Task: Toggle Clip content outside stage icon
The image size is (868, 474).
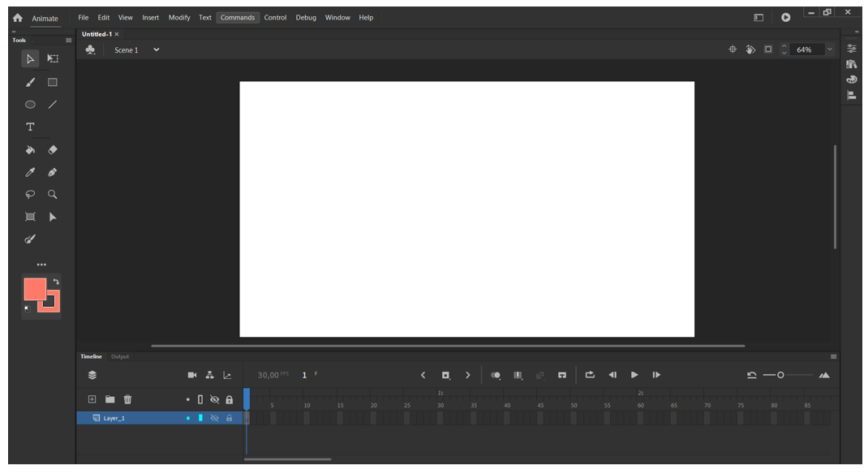Action: [767, 50]
